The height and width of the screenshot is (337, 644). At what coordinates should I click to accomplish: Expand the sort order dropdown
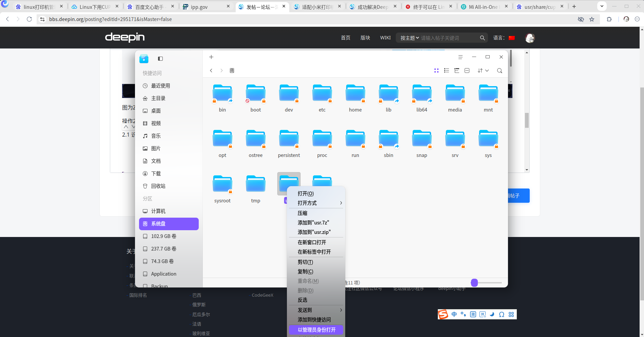point(483,71)
